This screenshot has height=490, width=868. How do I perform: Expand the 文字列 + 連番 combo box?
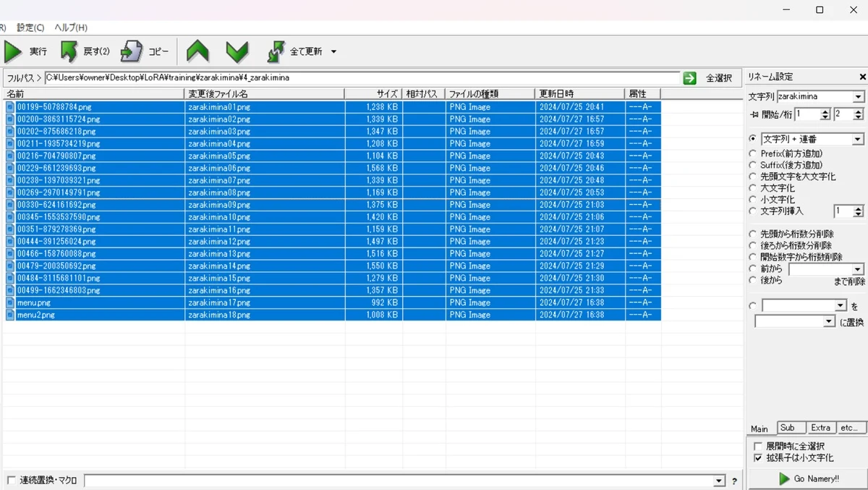(859, 139)
